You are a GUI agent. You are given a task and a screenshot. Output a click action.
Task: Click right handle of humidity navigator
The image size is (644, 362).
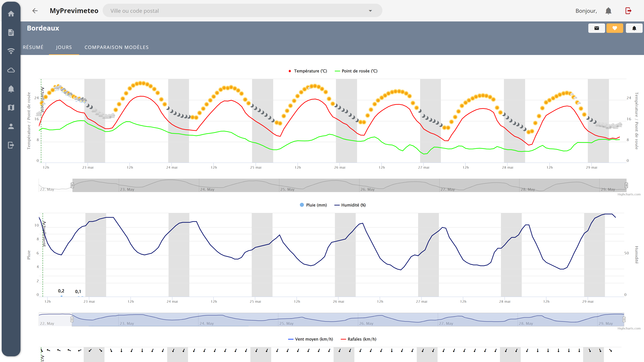624,320
